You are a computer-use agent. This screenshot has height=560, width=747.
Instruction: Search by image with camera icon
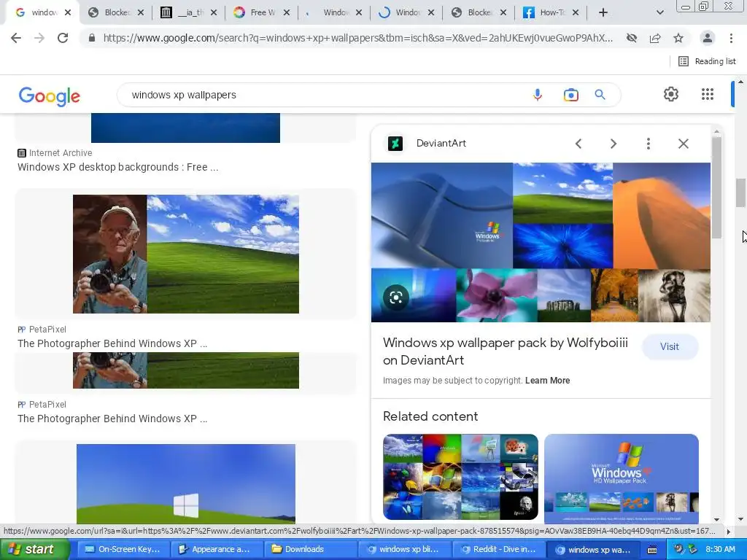(x=570, y=95)
